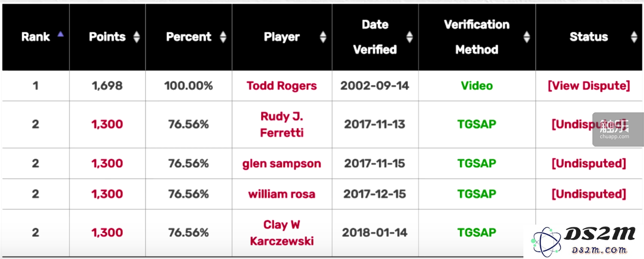Image resolution: width=644 pixels, height=259 pixels.
Task: Click the Points column sort arrows
Action: 136,37
